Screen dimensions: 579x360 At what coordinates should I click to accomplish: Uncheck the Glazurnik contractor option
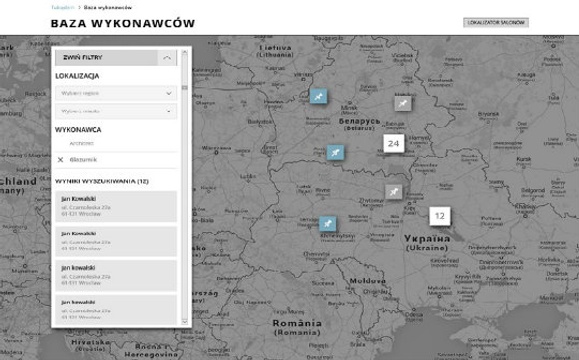116,160
